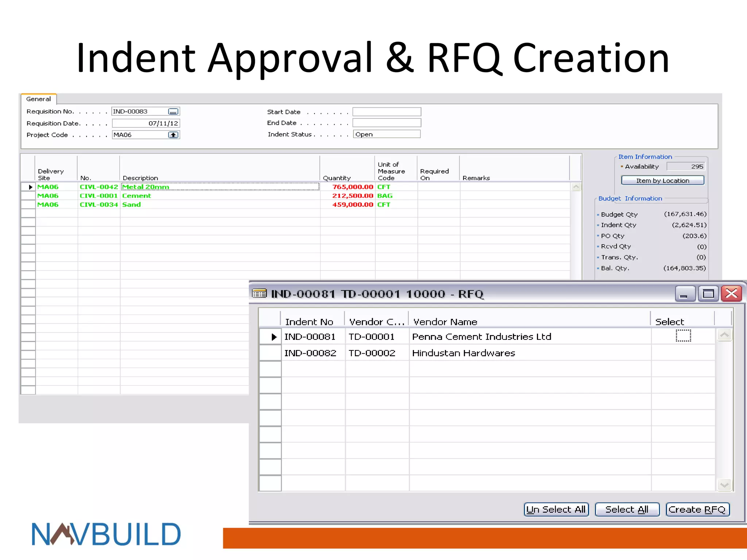Click the Remarks column header
Viewport: 747px width, 560px height.
[514, 169]
